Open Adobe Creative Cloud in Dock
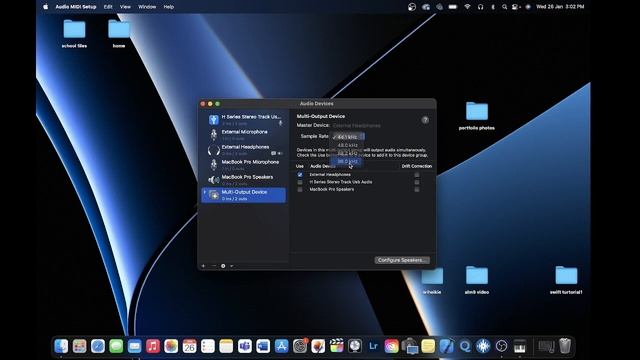 pyautogui.click(x=391, y=346)
